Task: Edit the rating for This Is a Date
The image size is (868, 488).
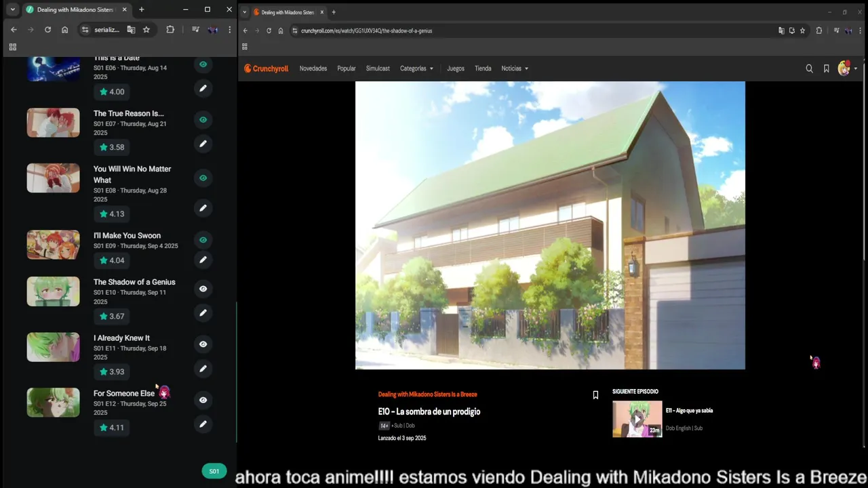Action: [x=203, y=88]
